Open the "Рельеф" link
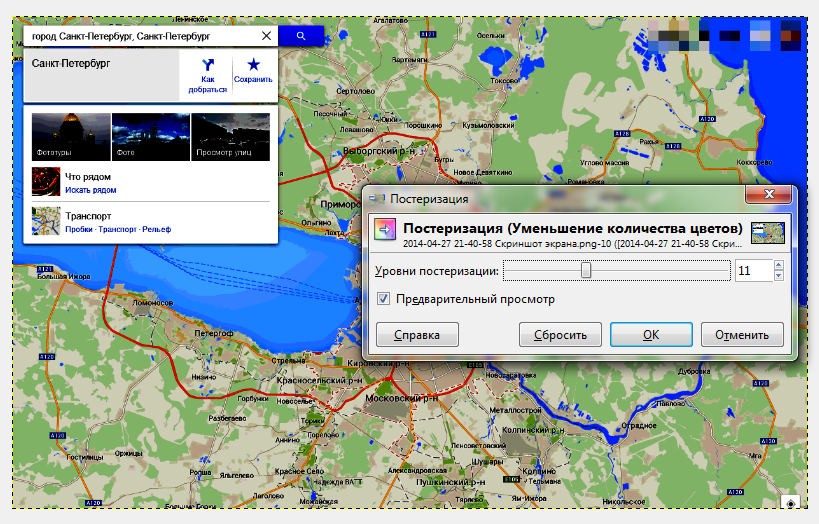 157,229
